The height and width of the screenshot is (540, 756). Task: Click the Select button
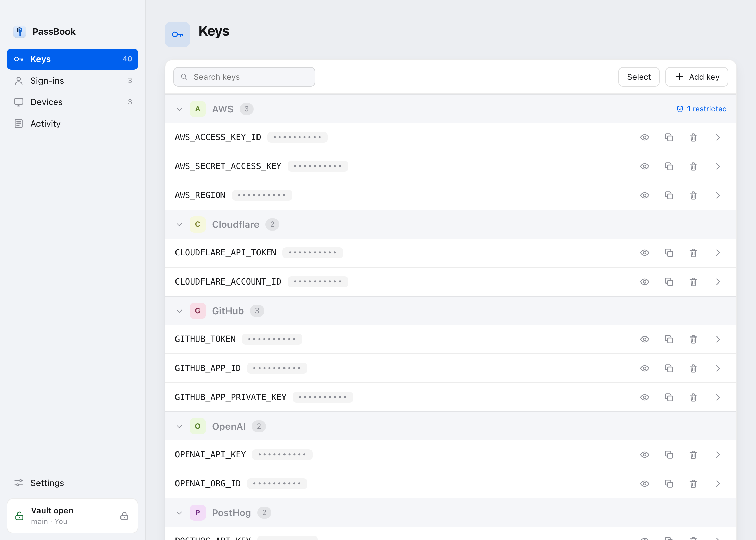639,77
